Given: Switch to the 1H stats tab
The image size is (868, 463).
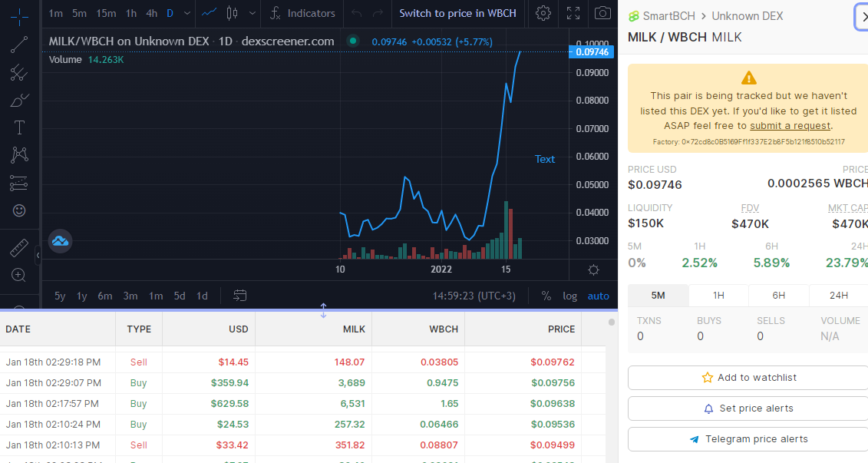Looking at the screenshot, I should pos(718,295).
